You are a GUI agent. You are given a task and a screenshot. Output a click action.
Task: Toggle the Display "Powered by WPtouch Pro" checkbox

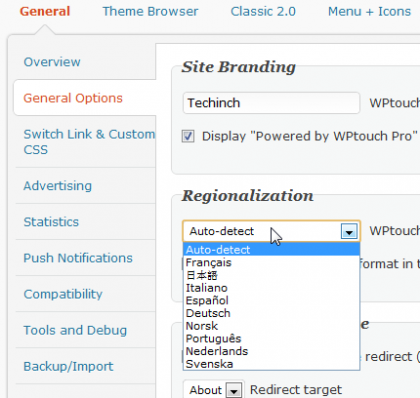pos(188,136)
